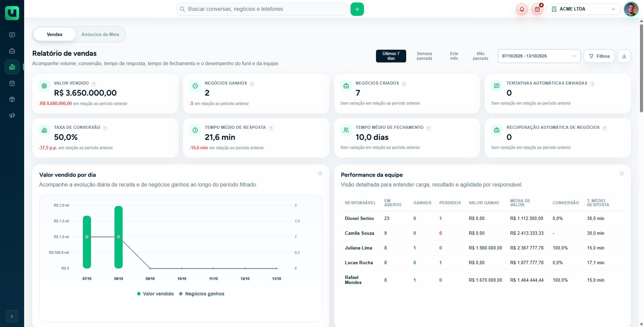Click the help icon next to Taxa de Conversão
Image resolution: width=644 pixels, height=327 pixels.
[105, 128]
